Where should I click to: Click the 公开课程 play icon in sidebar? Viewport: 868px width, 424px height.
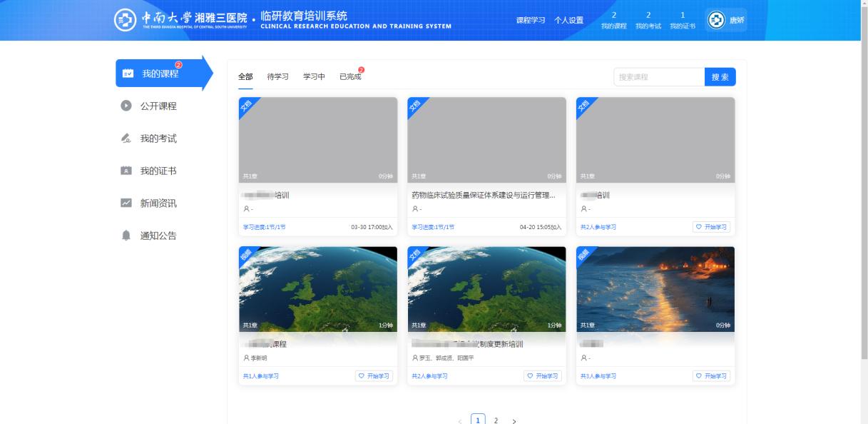(x=127, y=106)
